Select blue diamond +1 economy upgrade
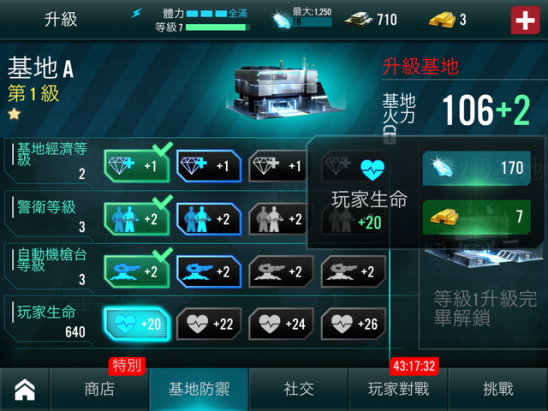This screenshot has width=548, height=411. tap(209, 166)
